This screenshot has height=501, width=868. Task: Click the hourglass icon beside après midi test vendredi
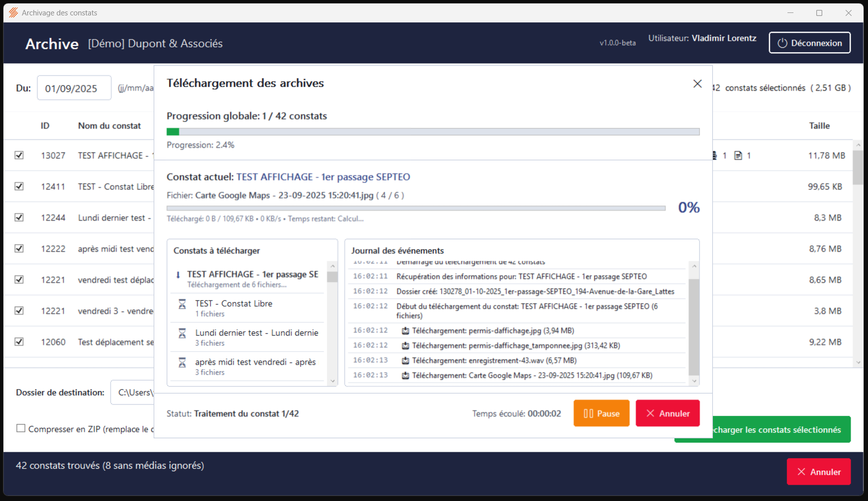[182, 363]
